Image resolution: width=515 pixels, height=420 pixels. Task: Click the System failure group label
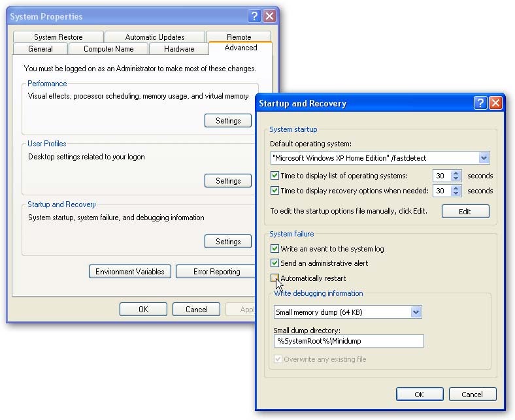(291, 234)
